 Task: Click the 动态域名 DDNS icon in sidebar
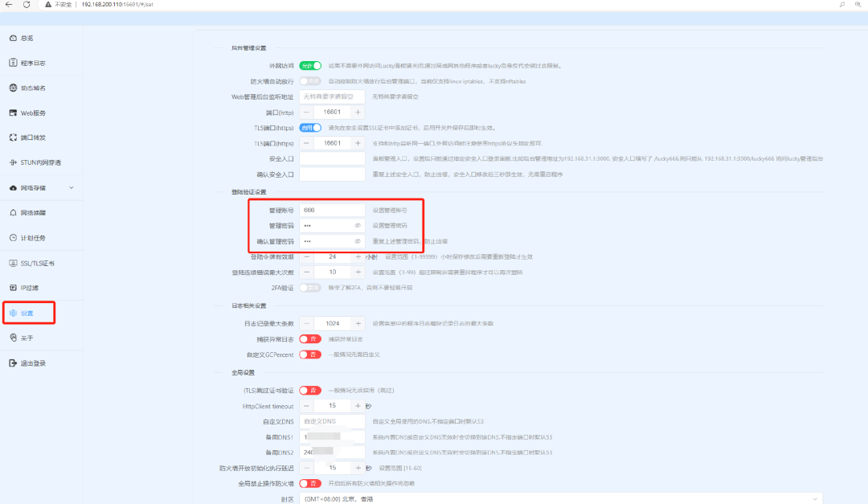[14, 88]
